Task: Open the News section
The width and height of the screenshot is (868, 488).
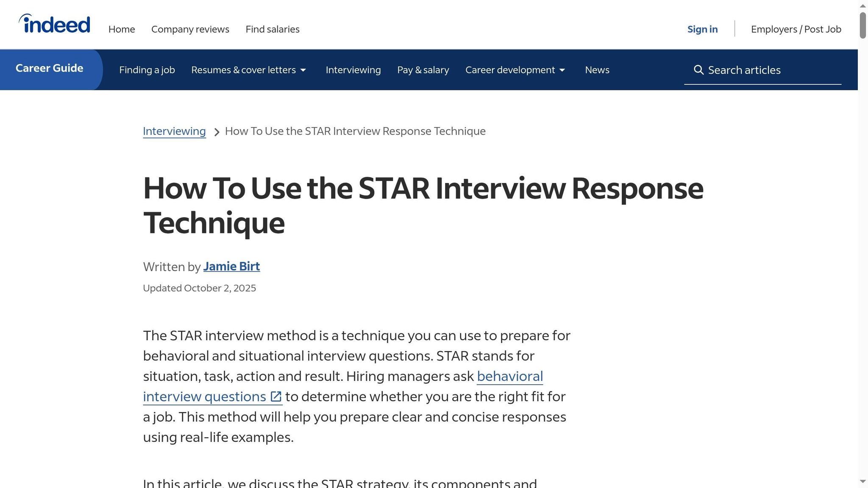Action: [597, 70]
